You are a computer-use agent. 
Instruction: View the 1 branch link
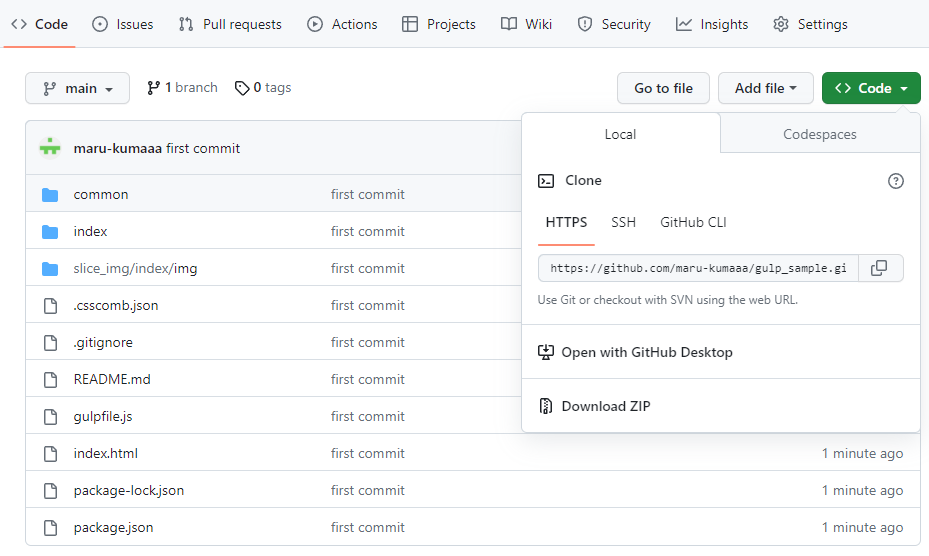pos(182,88)
